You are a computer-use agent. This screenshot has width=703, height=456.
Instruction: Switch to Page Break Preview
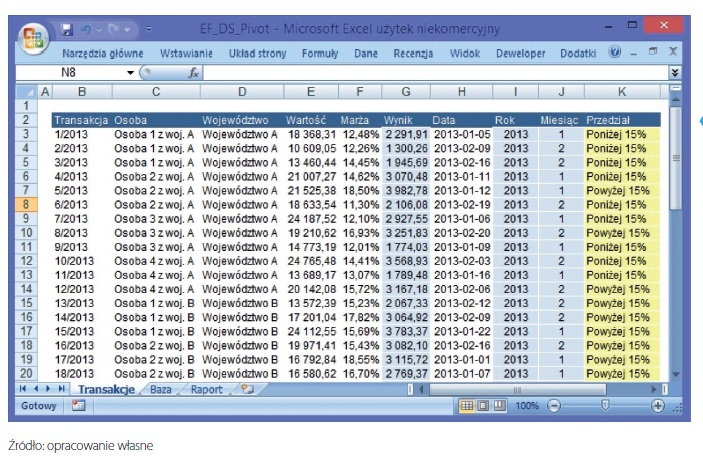(498, 406)
